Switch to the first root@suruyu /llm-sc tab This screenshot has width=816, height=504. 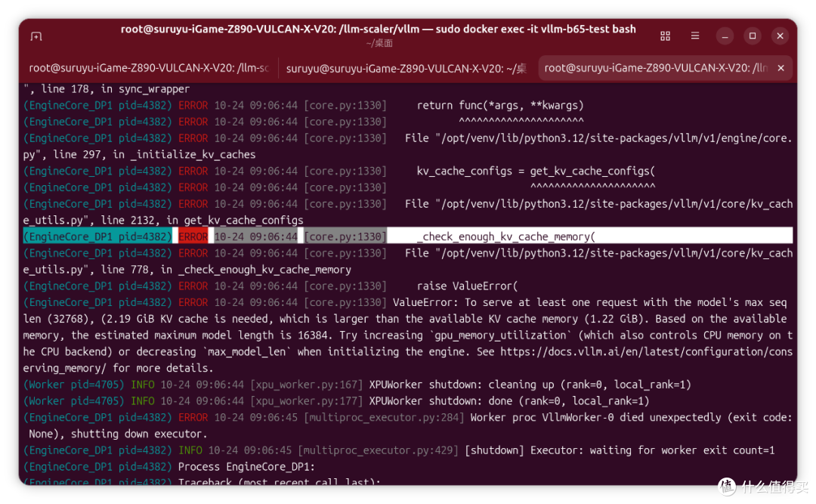coord(149,68)
